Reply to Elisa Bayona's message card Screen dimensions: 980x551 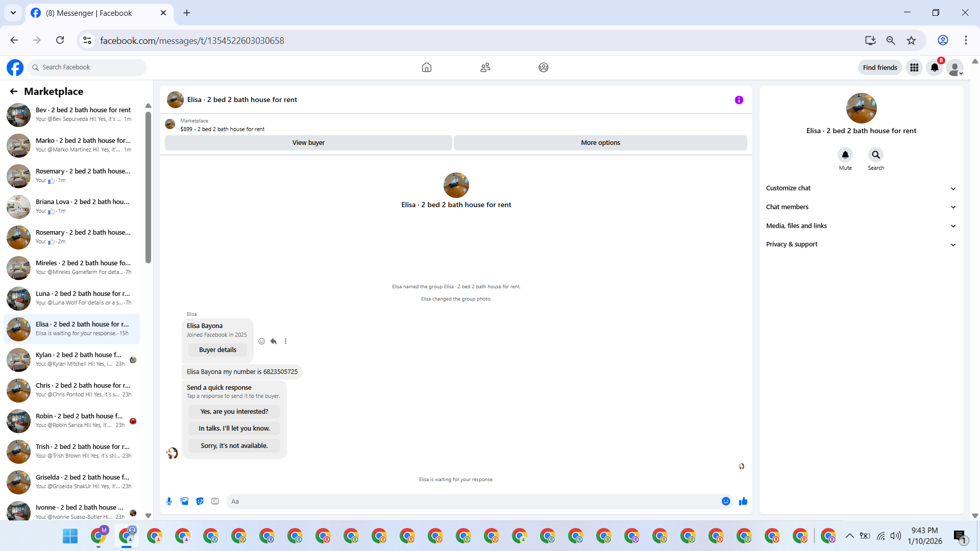(274, 341)
